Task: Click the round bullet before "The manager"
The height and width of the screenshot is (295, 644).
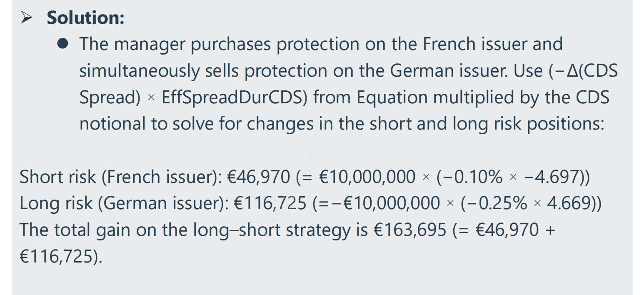Action: (x=62, y=44)
